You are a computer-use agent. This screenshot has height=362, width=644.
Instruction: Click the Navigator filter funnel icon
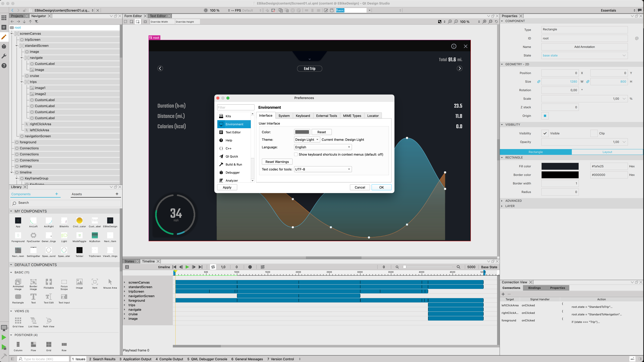pyautogui.click(x=36, y=22)
